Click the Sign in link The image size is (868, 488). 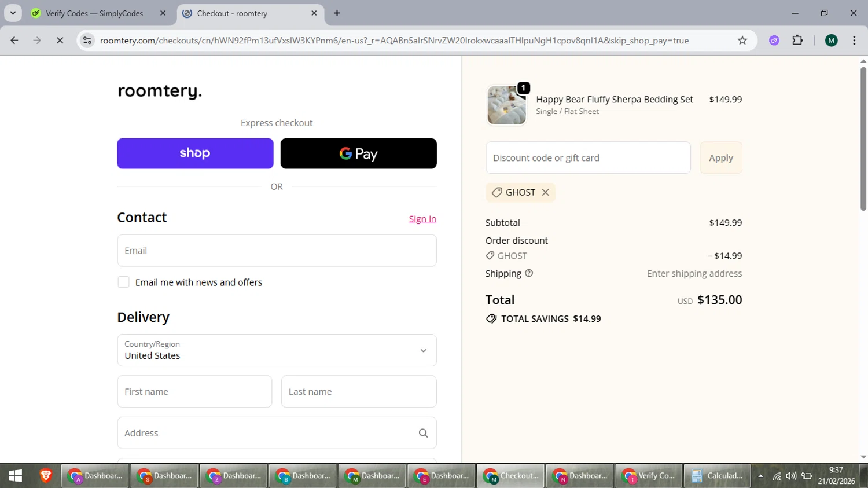pyautogui.click(x=422, y=219)
